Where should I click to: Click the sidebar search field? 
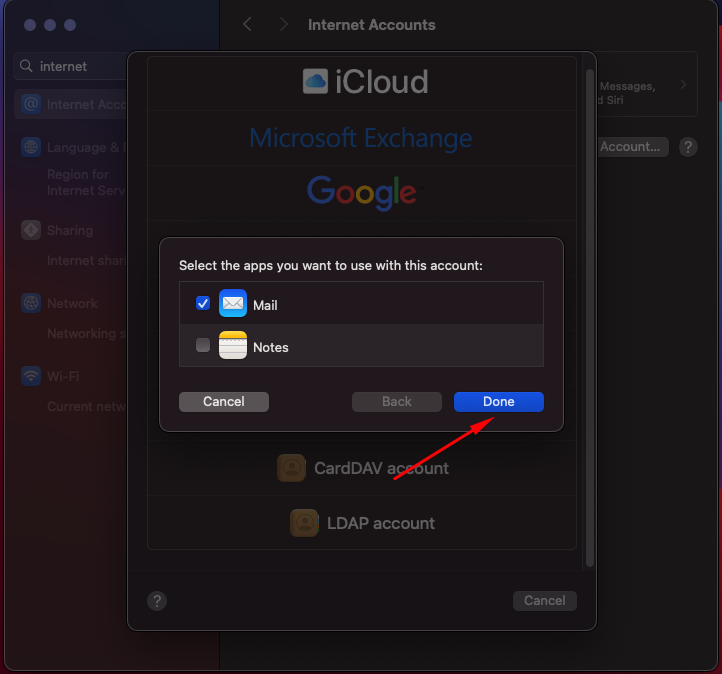[71, 66]
